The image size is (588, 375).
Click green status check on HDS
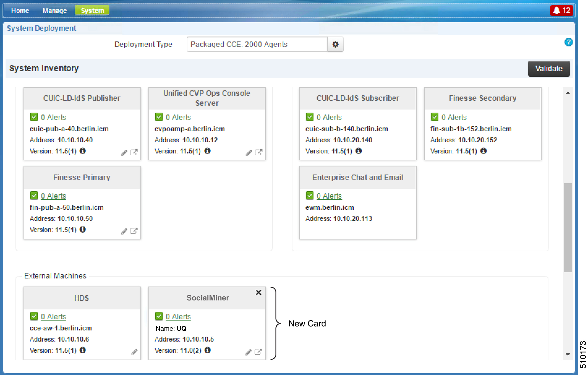tap(34, 316)
